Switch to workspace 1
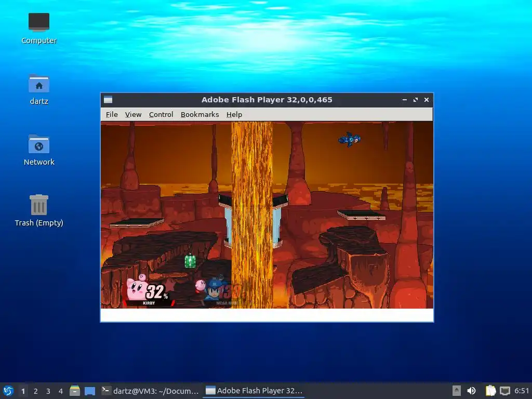Image resolution: width=532 pixels, height=399 pixels. pos(23,391)
